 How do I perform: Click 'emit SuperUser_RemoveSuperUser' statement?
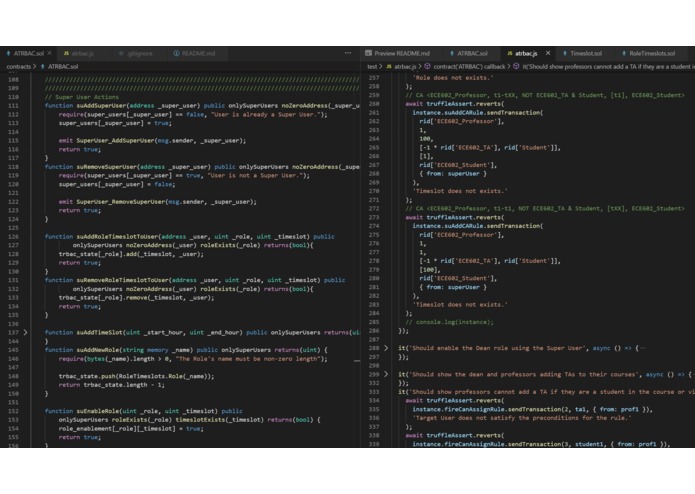click(157, 202)
